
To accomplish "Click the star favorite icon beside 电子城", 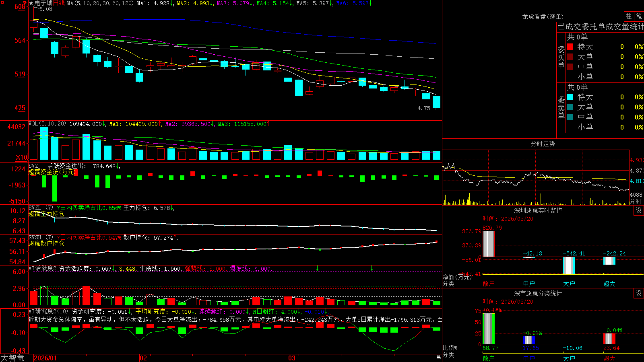I will pos(31,3).
